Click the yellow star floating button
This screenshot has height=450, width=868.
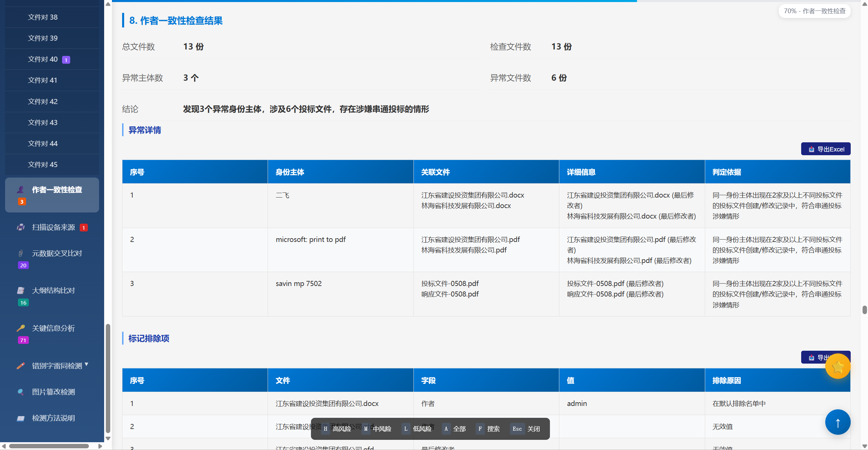click(838, 366)
